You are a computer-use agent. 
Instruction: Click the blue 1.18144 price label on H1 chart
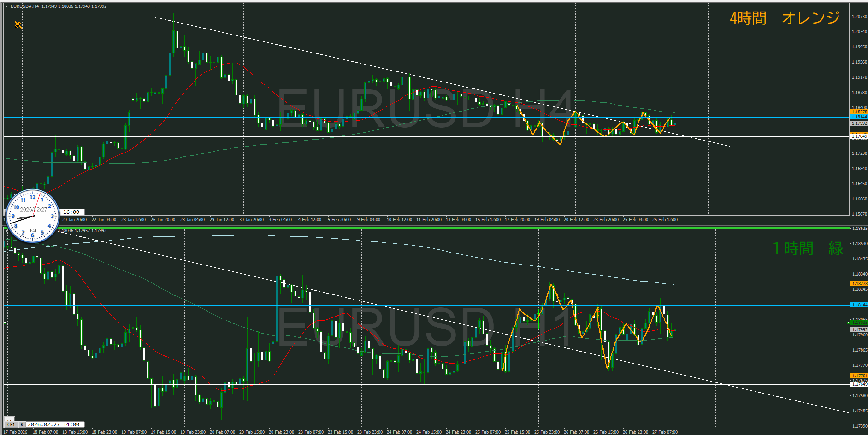tap(859, 305)
